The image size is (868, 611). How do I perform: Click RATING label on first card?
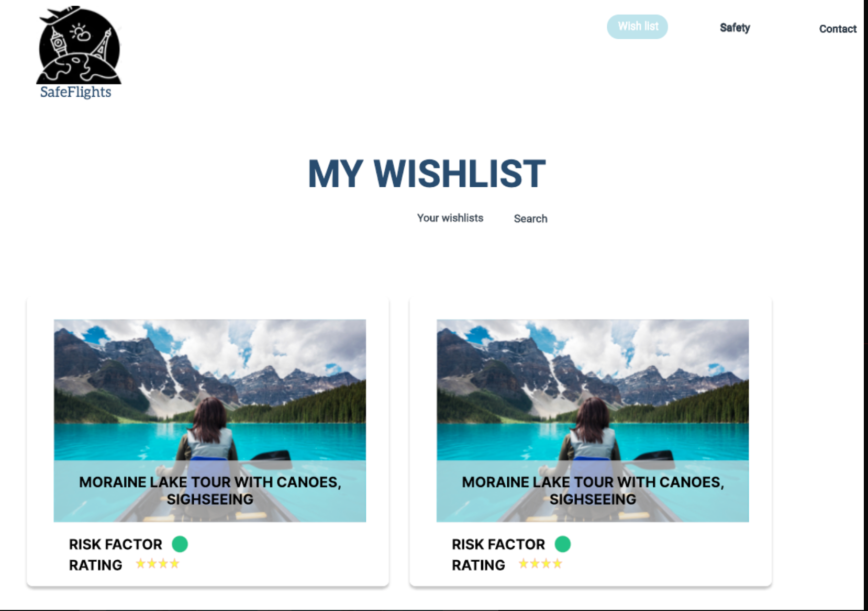96,565
